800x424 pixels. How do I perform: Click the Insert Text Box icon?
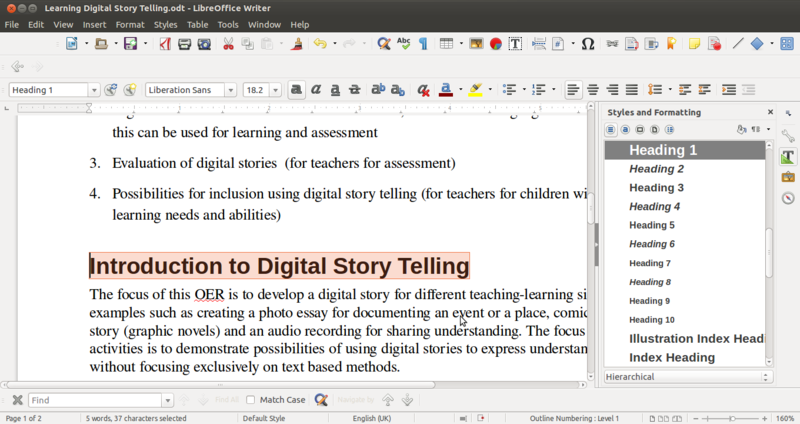coord(515,44)
